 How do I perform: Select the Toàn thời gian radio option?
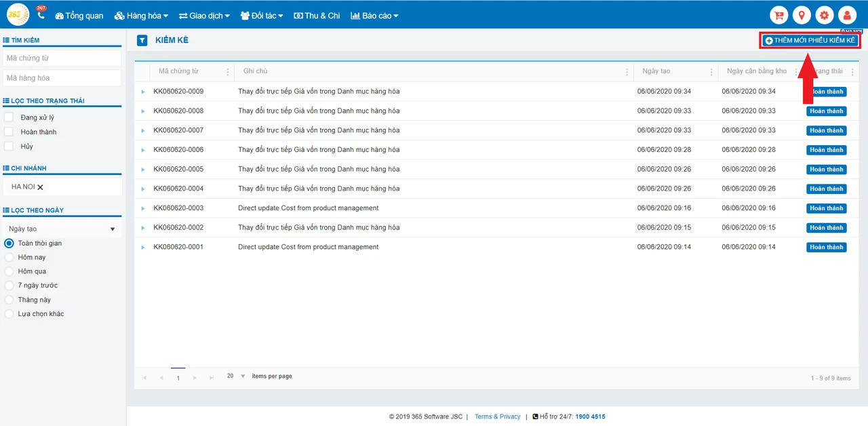(9, 243)
